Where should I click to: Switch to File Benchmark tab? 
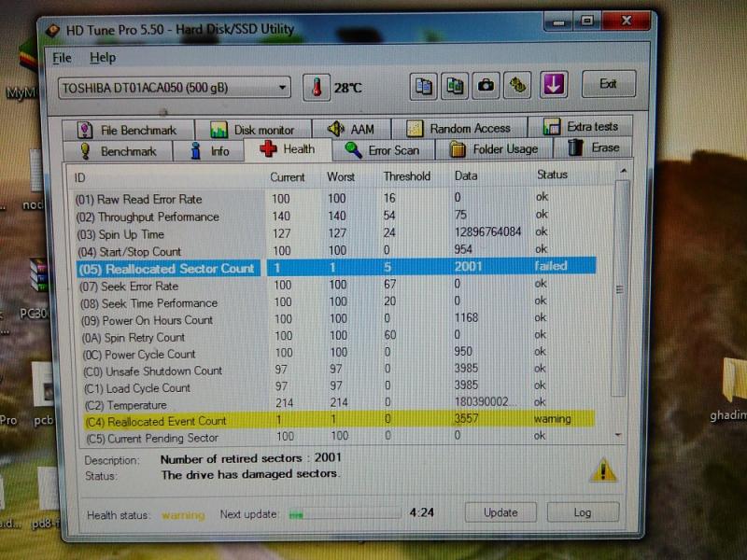coord(128,130)
